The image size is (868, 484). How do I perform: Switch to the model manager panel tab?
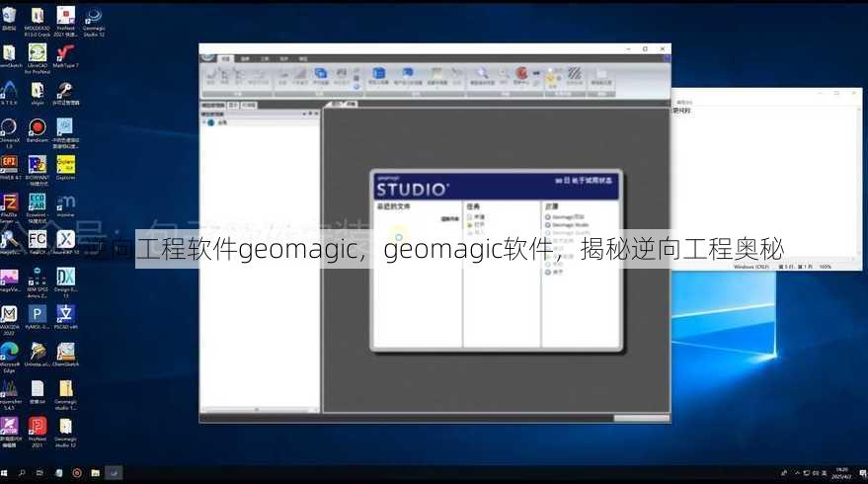pyautogui.click(x=213, y=105)
